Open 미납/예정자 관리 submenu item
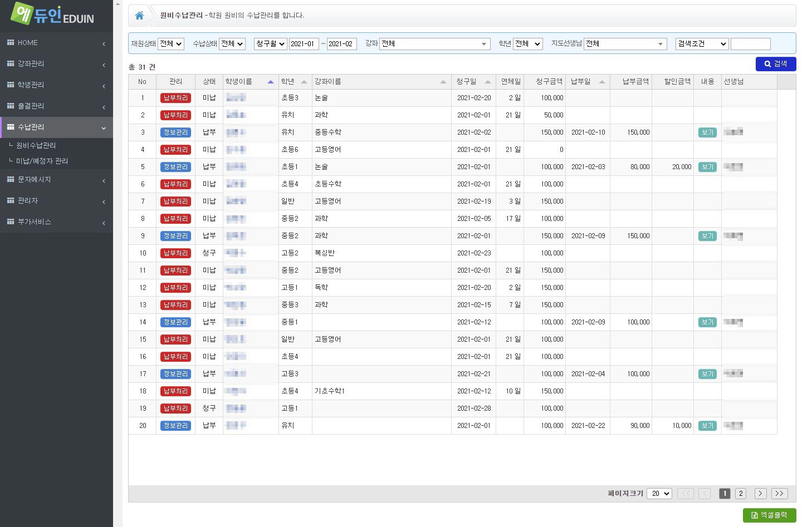 pos(42,161)
